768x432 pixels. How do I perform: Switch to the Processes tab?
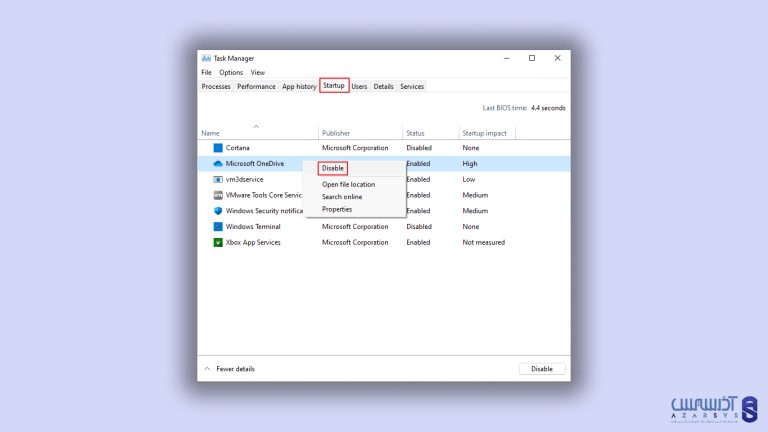coord(216,87)
